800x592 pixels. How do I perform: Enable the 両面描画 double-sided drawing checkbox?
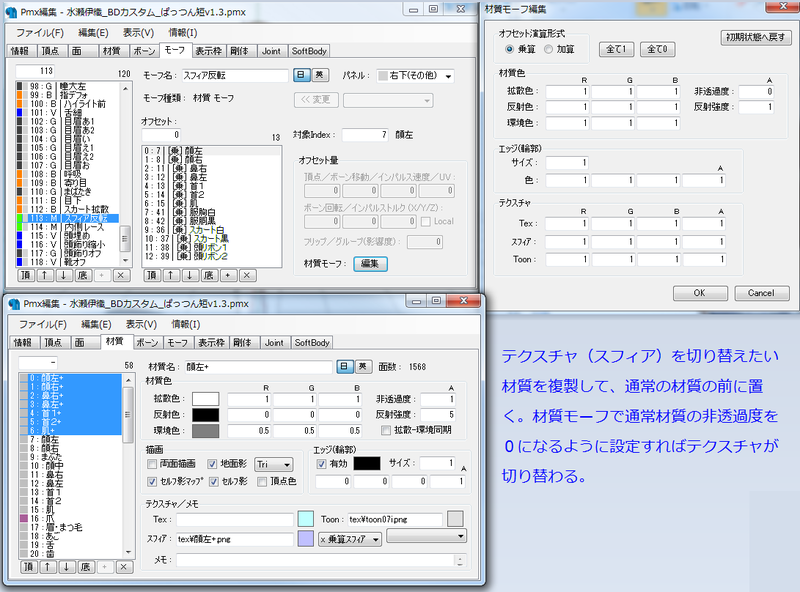pos(152,464)
